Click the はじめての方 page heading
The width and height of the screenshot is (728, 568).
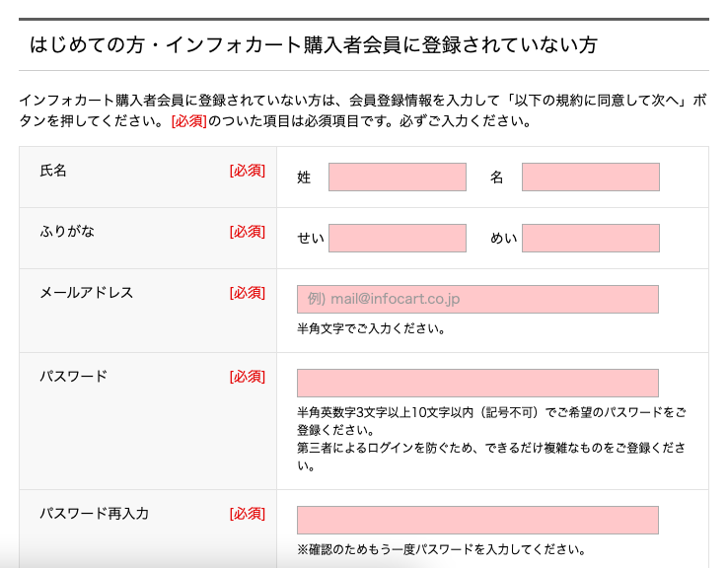pyautogui.click(x=314, y=45)
